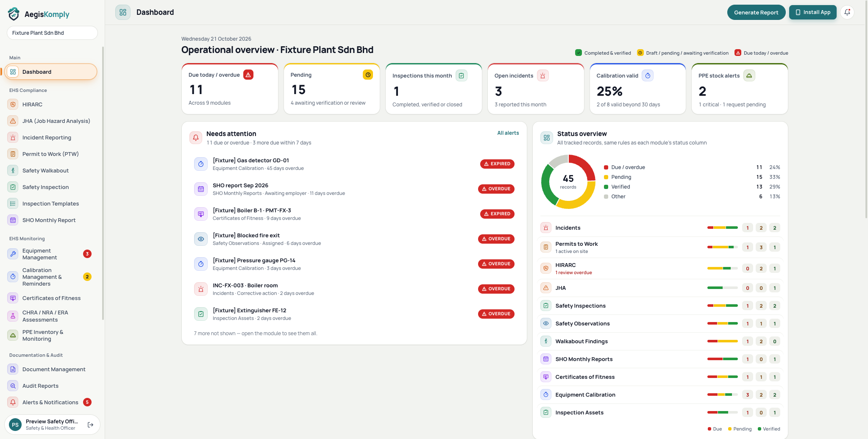Open INC-FX-003 Boiler room incident alert
The height and width of the screenshot is (439, 868).
354,289
